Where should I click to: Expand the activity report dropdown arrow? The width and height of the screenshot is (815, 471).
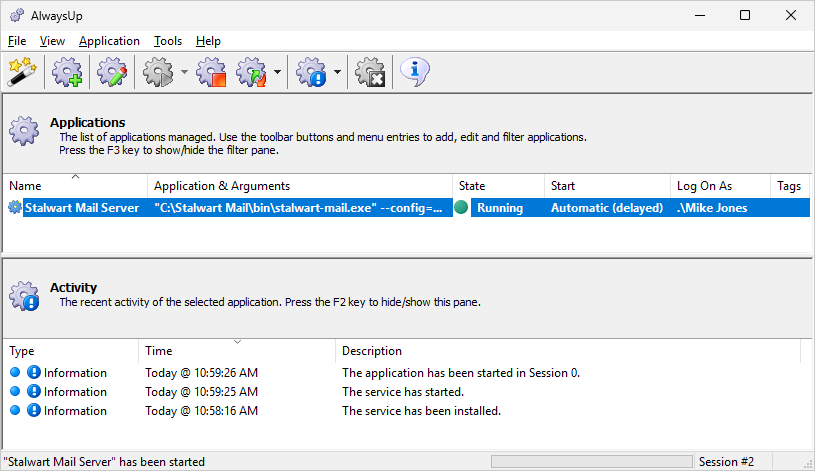(x=337, y=72)
